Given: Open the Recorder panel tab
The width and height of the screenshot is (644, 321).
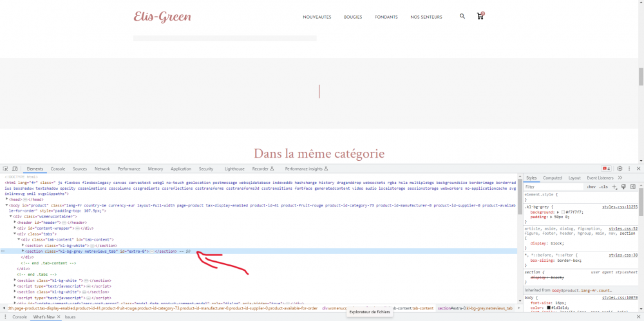Looking at the screenshot, I should click(263, 169).
